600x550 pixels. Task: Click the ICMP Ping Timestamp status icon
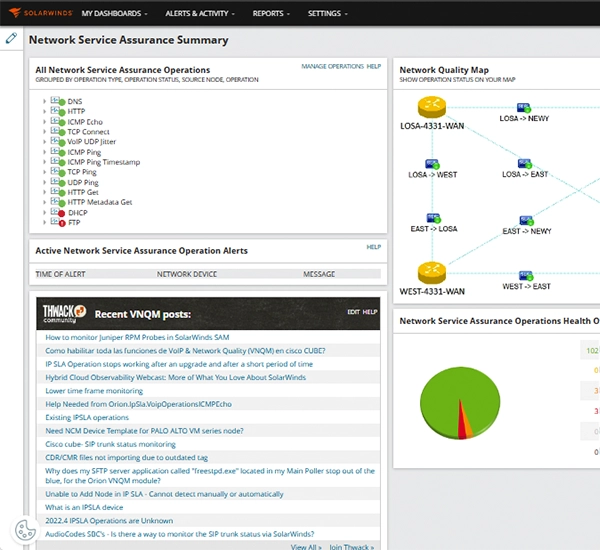click(x=58, y=162)
